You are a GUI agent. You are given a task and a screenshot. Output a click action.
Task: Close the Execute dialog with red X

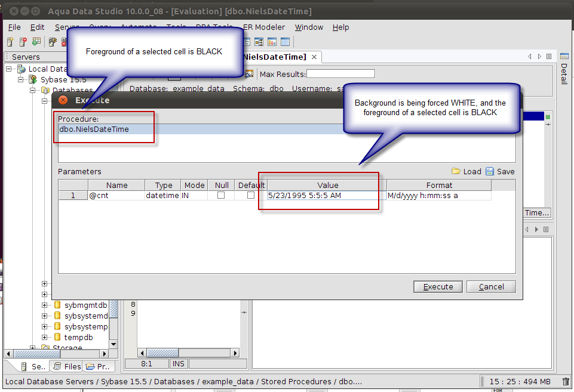pyautogui.click(x=63, y=100)
